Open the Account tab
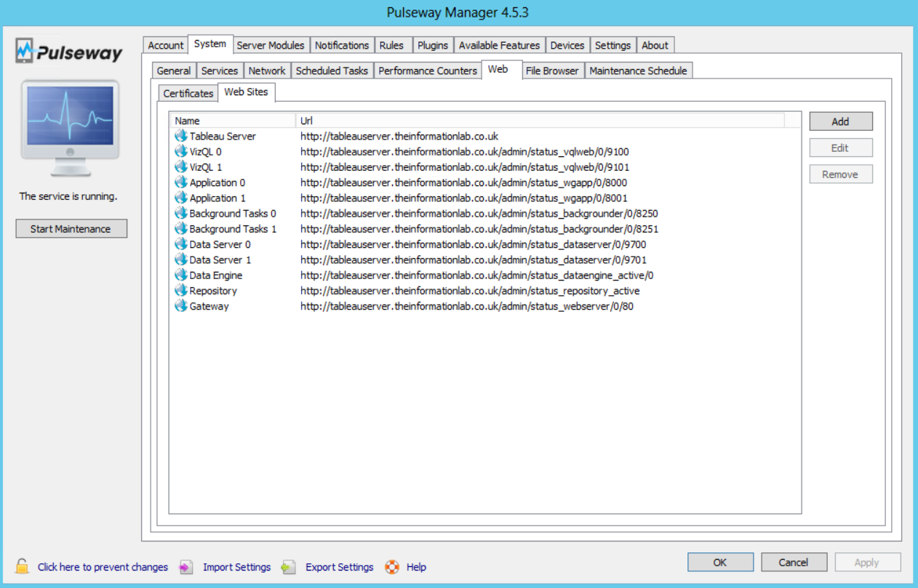 [166, 45]
